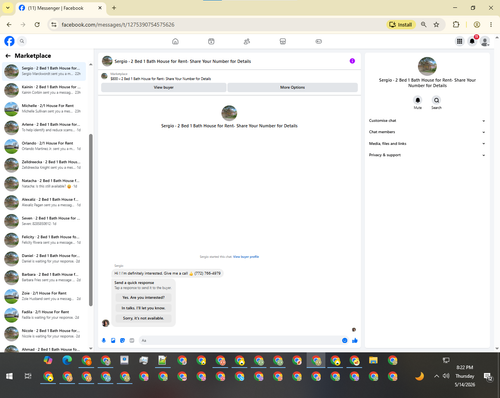
Task: Open the Facebook Home icon
Action: tap(175, 41)
